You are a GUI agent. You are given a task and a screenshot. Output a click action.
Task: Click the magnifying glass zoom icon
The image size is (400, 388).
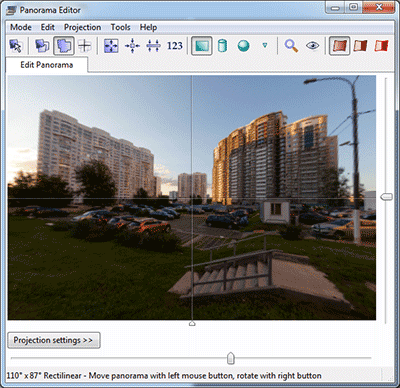click(291, 46)
